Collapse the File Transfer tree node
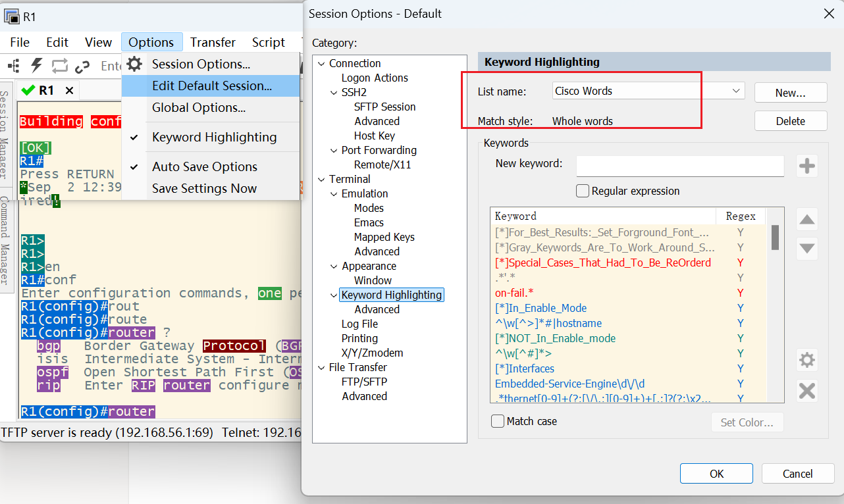 321,368
